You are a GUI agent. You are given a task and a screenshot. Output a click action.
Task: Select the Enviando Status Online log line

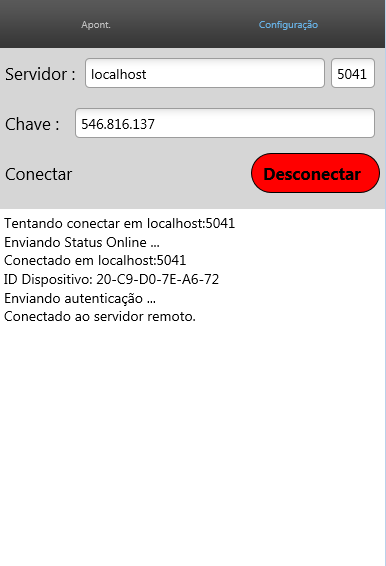(x=82, y=242)
